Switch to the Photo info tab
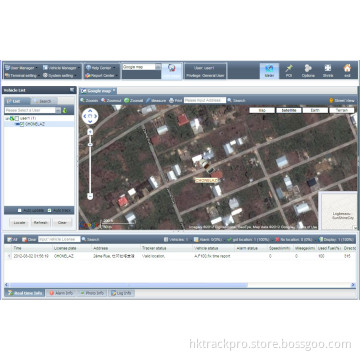 tap(92, 293)
